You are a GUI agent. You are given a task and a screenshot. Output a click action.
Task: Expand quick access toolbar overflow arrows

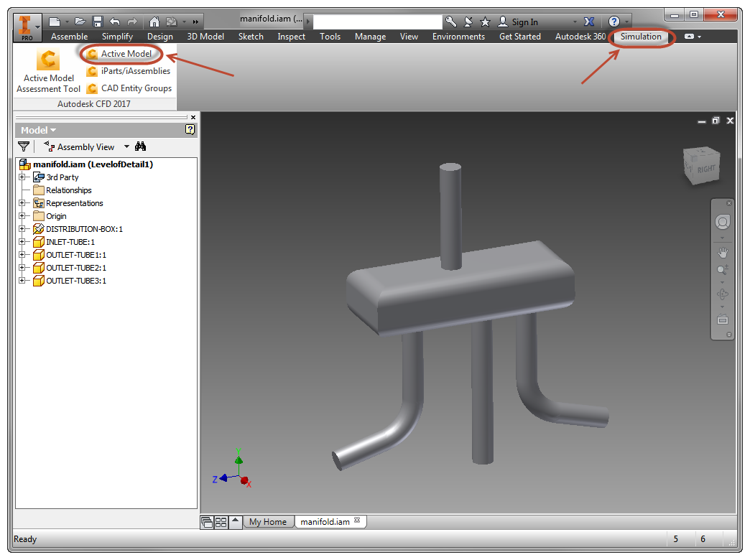(195, 22)
